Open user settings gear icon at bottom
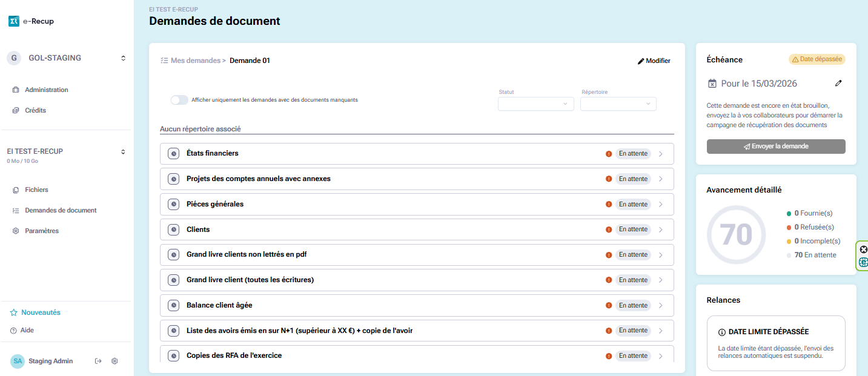This screenshot has width=868, height=376. coord(114,361)
